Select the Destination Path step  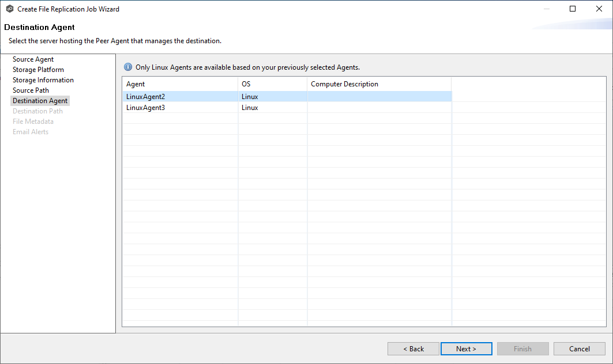click(37, 111)
